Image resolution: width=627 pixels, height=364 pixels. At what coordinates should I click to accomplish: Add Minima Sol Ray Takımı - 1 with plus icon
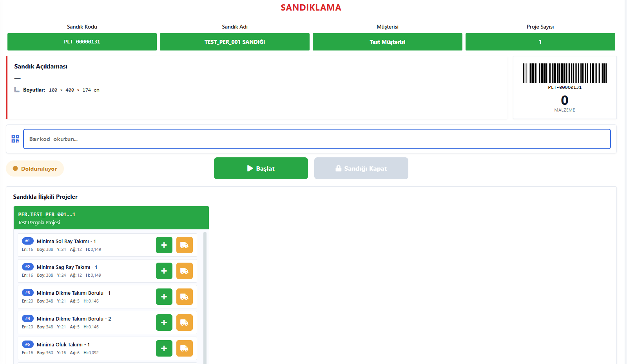click(x=164, y=245)
